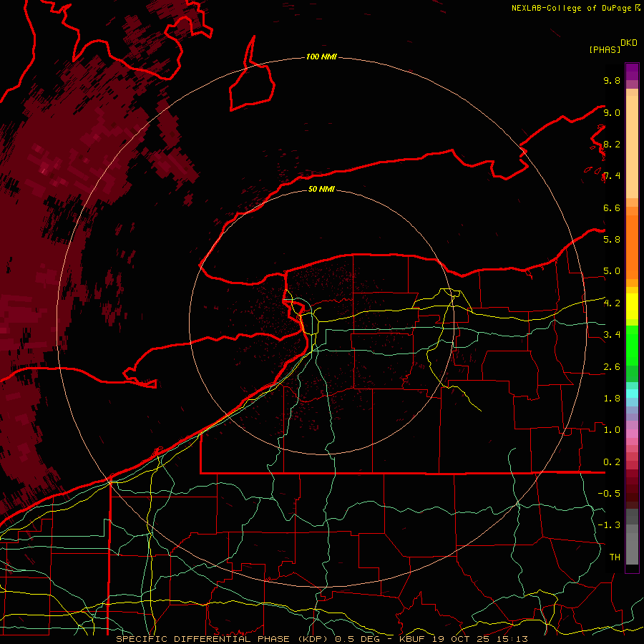Image resolution: width=644 pixels, height=644 pixels.
Task: Click the -0.5 legend scale value
Action: pos(609,493)
